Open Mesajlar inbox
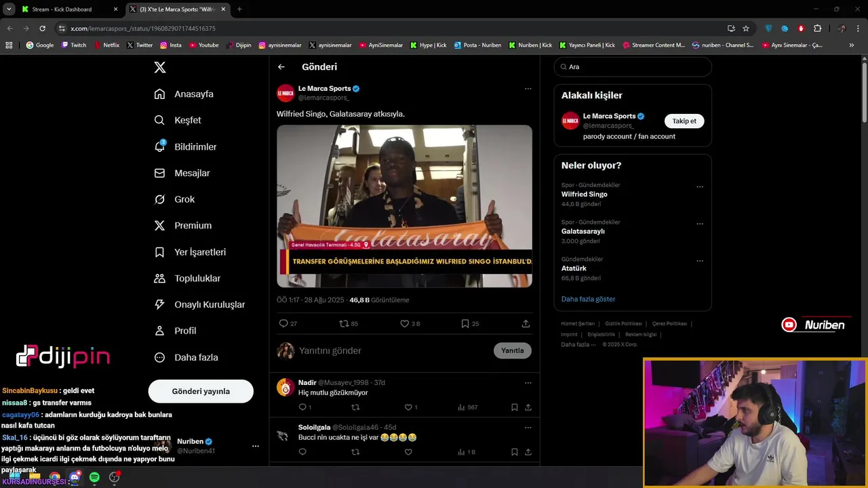The image size is (868, 488). click(x=182, y=173)
